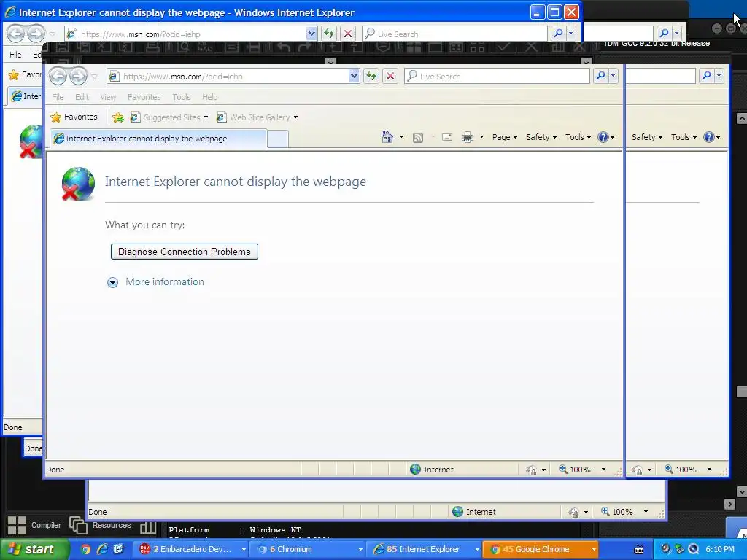The width and height of the screenshot is (747, 560).
Task: Click the Print icon in command bar
Action: [x=468, y=138]
